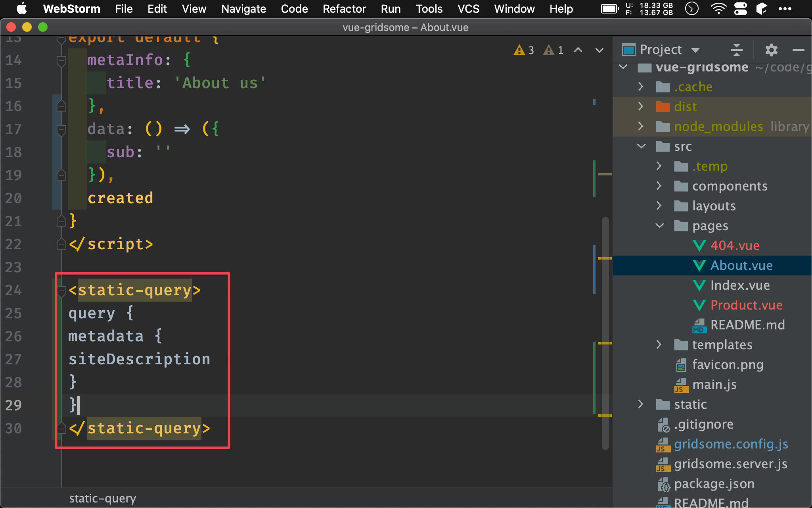Open the Run menu
The height and width of the screenshot is (508, 812).
click(x=391, y=9)
